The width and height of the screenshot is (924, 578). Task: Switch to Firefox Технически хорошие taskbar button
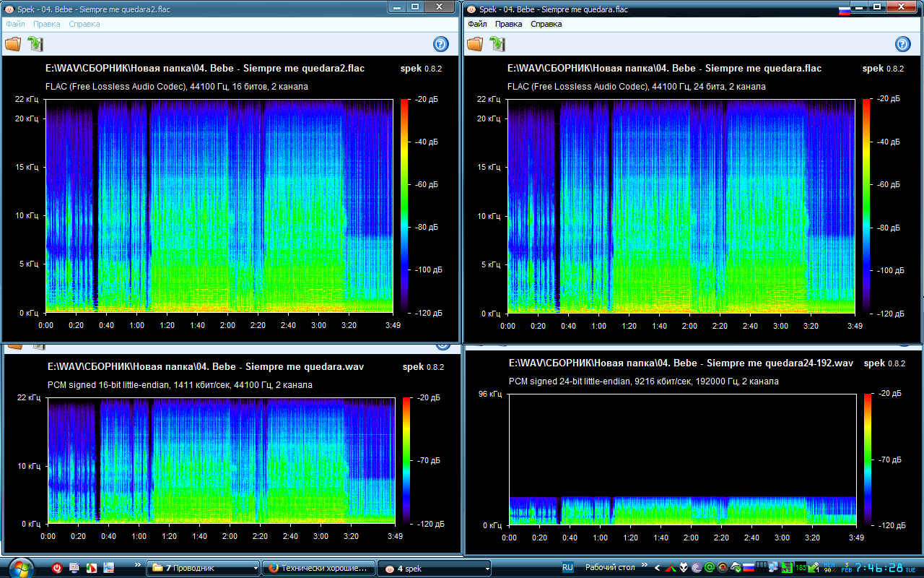[318, 568]
